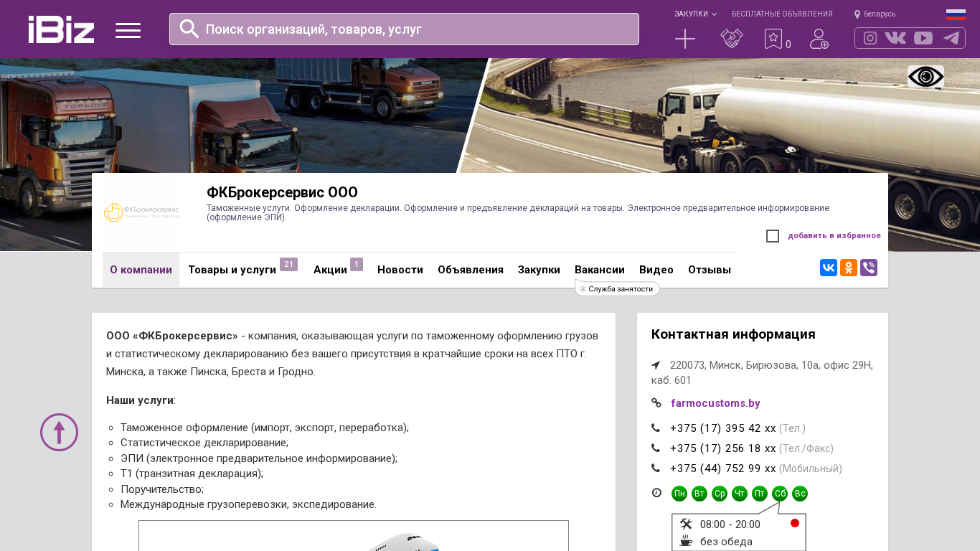Switch language via Russian flag
This screenshot has width=980, height=551.
(956, 14)
